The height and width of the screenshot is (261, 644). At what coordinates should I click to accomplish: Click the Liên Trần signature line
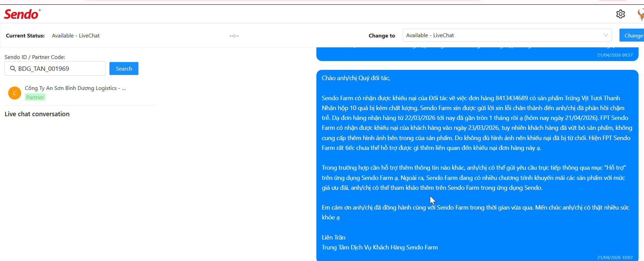click(x=333, y=237)
